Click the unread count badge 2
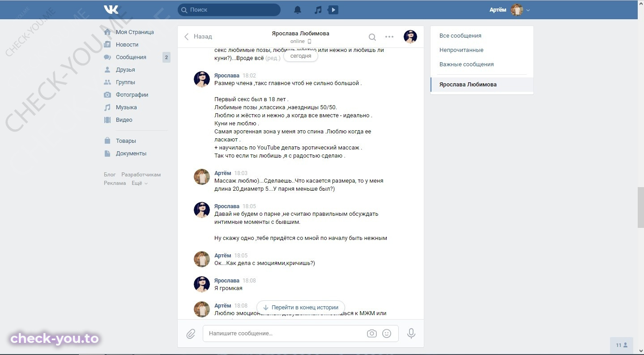The image size is (644, 355). tap(166, 57)
